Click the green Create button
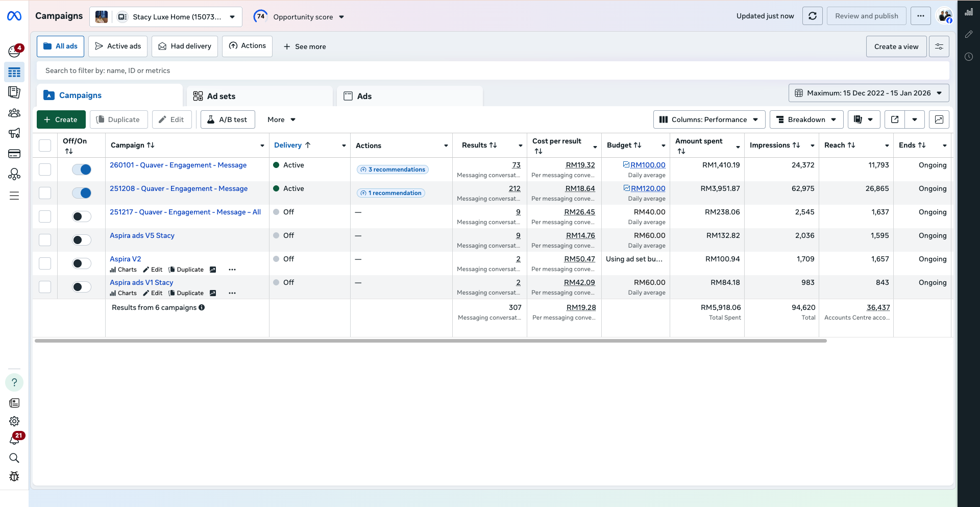 pyautogui.click(x=61, y=119)
